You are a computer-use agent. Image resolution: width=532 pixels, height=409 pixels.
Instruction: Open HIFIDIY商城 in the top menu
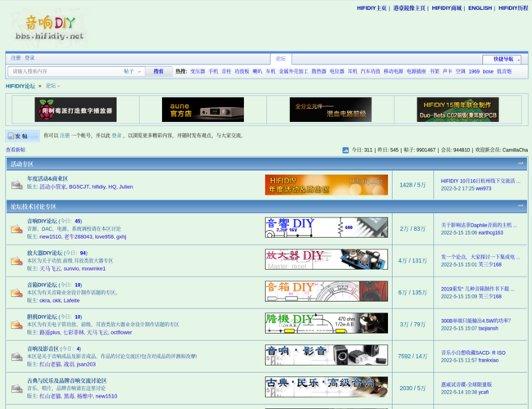pos(447,8)
